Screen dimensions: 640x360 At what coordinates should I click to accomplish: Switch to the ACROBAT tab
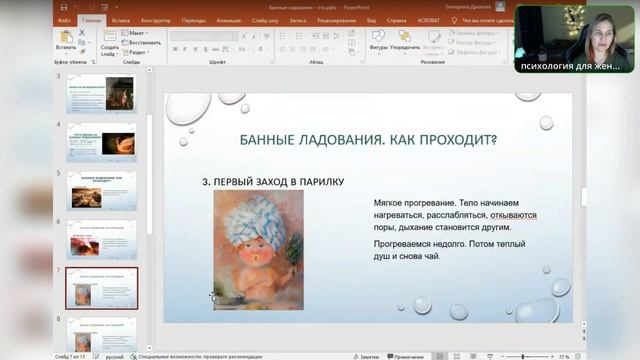(429, 20)
